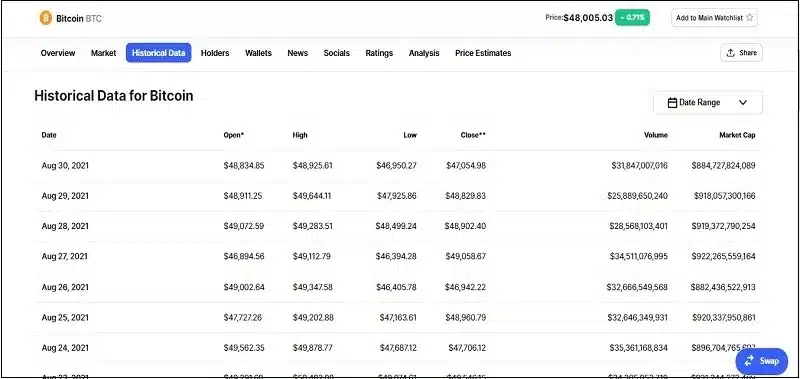This screenshot has width=800, height=379.
Task: Click the swap arrows icon
Action: pyautogui.click(x=749, y=361)
